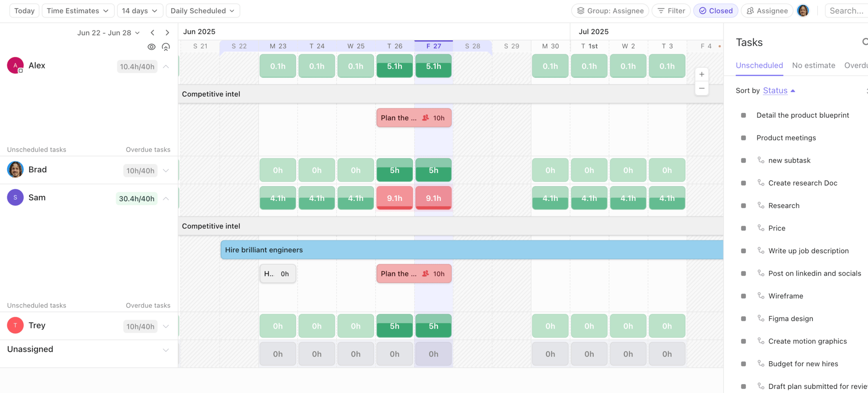
Task: Zoom in on timeline with plus icon
Action: (702, 74)
